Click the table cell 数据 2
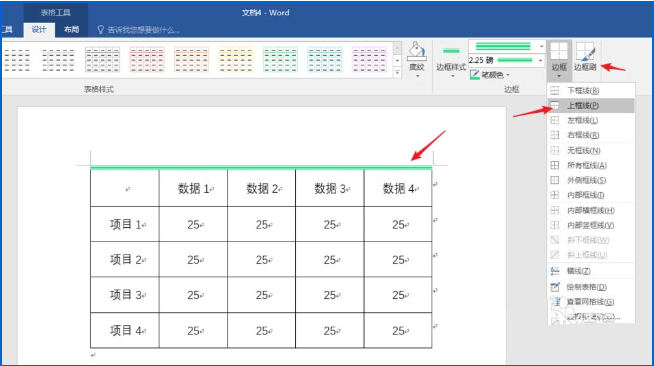This screenshot has width=654, height=366. 262,188
